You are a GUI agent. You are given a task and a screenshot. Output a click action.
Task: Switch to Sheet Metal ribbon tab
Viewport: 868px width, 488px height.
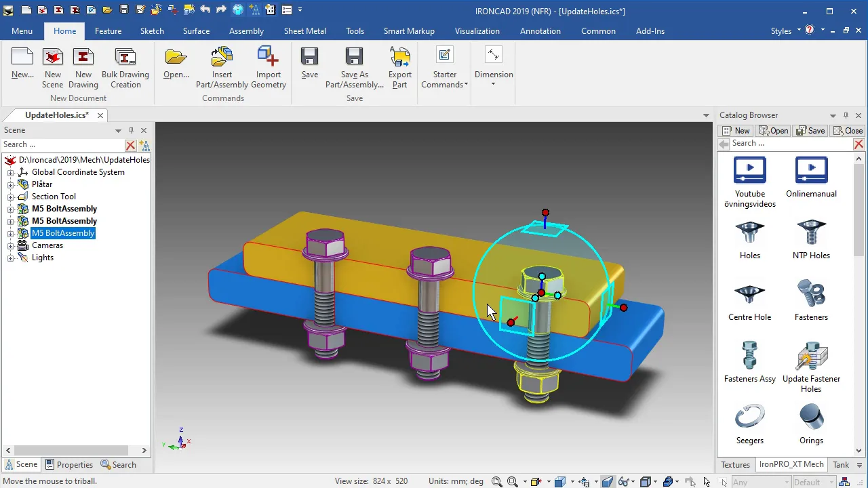(x=305, y=31)
